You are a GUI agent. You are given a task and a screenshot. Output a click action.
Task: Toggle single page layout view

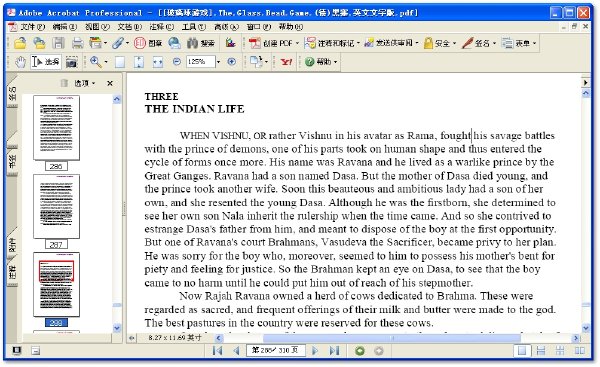(522, 351)
